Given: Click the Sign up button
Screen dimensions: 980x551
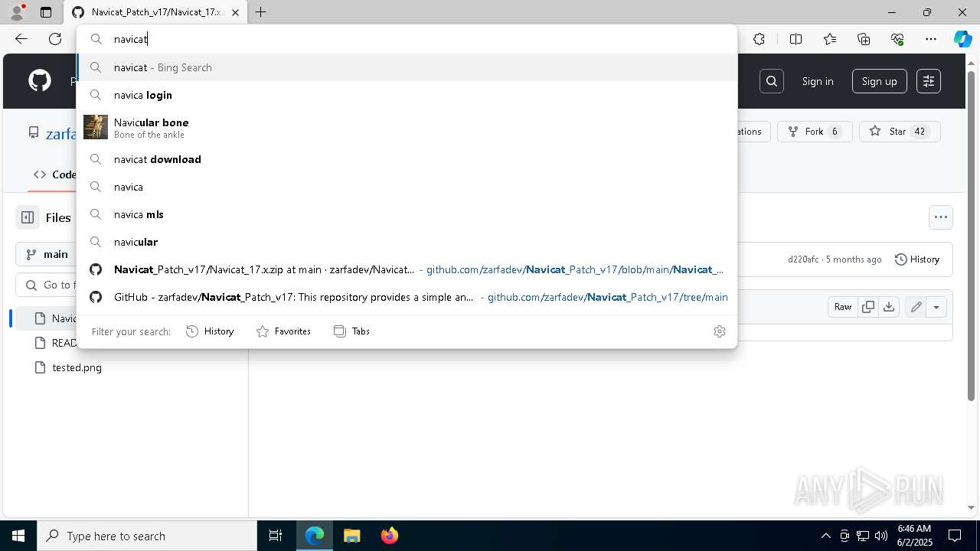Looking at the screenshot, I should coord(879,81).
